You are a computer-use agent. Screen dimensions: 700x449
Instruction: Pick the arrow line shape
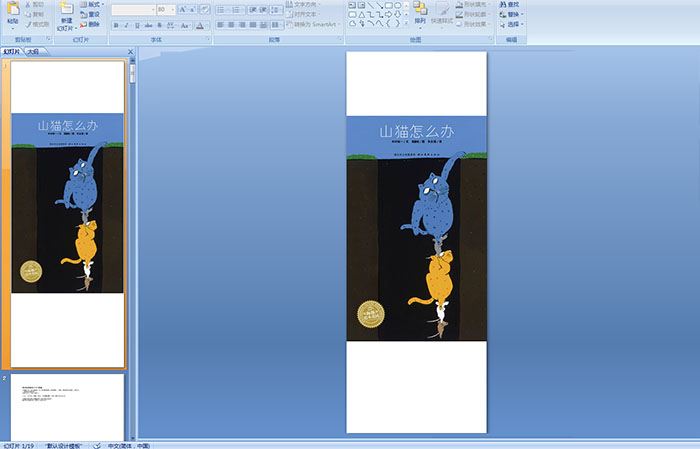pos(379,5)
